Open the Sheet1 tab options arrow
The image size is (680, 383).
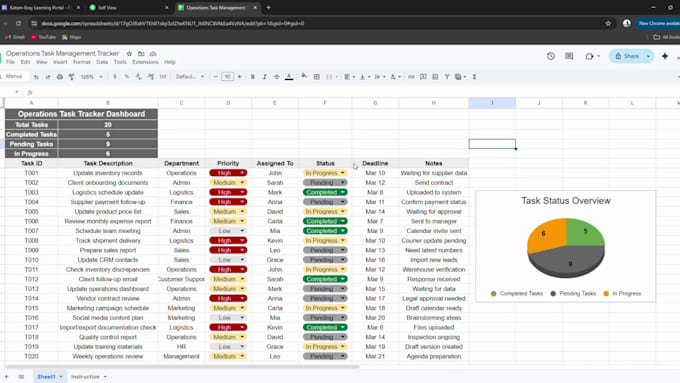point(61,377)
